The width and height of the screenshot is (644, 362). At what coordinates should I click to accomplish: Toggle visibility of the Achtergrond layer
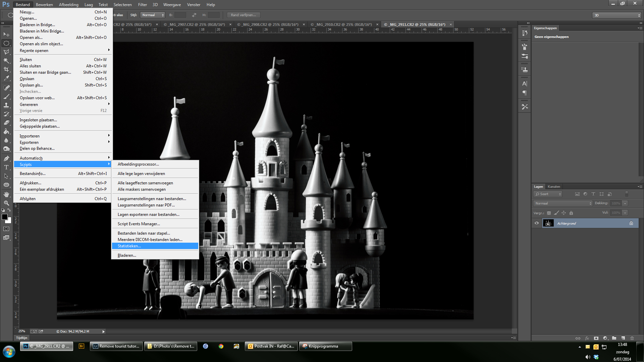pos(537,223)
